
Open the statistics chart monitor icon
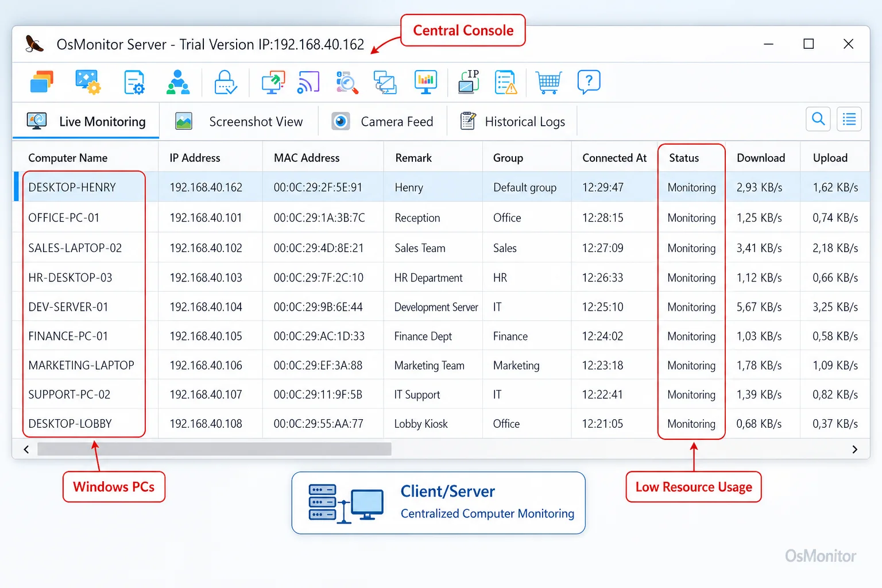425,82
